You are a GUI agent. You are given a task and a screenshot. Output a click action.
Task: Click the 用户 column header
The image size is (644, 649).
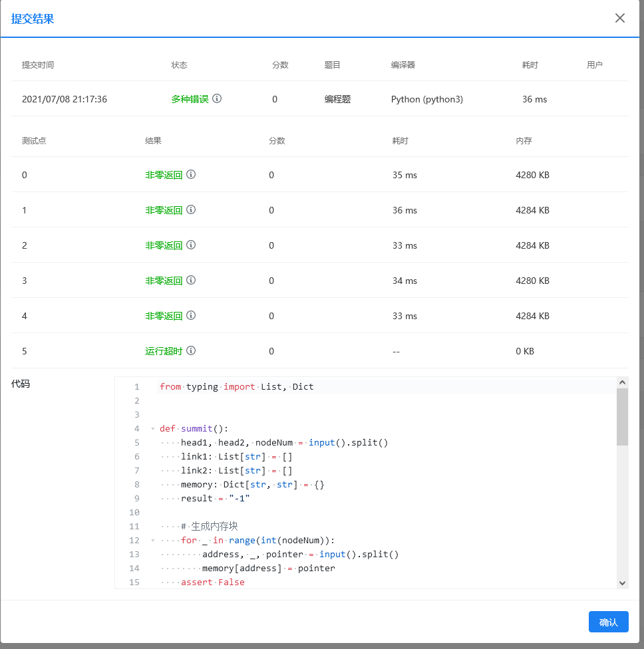[594, 65]
